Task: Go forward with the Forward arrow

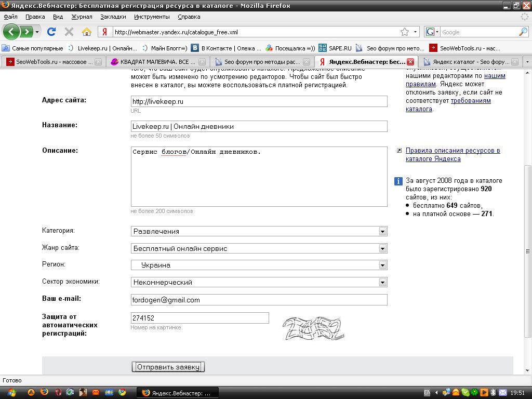Action: [x=26, y=32]
